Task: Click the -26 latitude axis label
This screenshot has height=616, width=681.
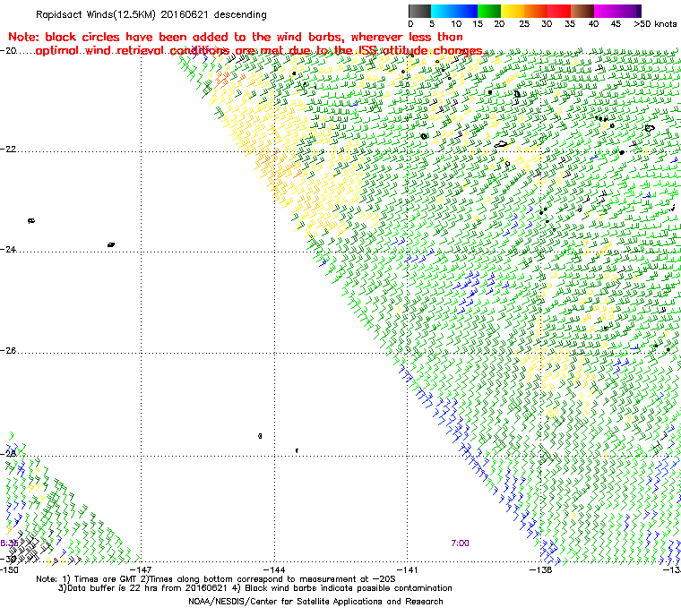Action: 8,350
